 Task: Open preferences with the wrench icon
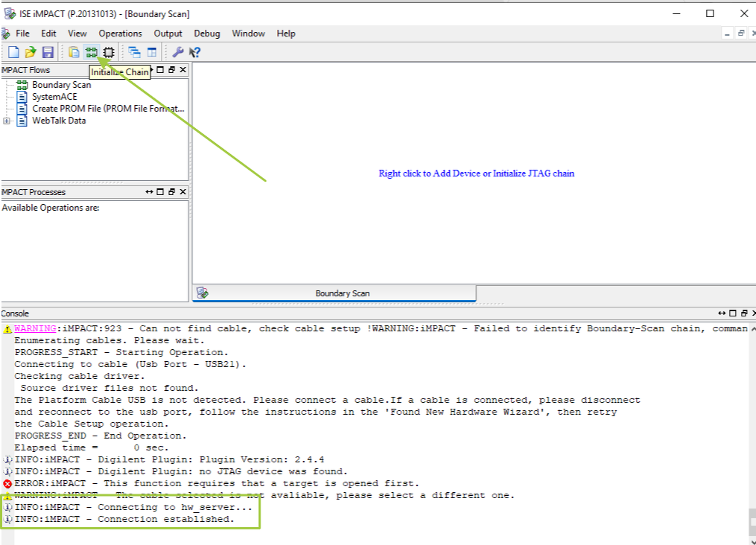click(177, 52)
